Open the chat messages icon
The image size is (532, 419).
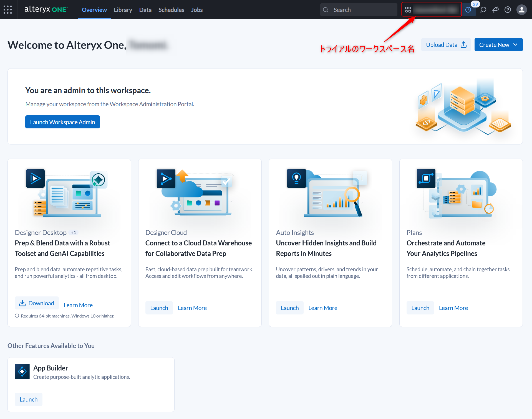coord(483,10)
